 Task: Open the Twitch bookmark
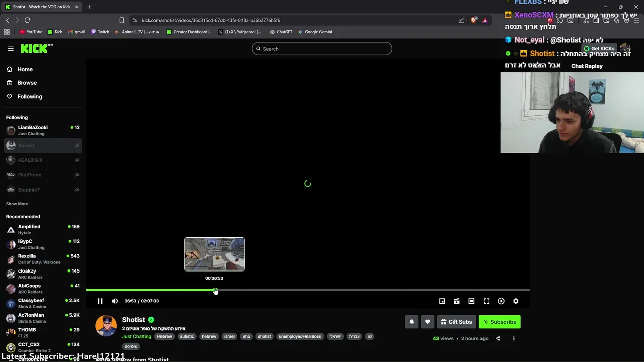tap(100, 32)
